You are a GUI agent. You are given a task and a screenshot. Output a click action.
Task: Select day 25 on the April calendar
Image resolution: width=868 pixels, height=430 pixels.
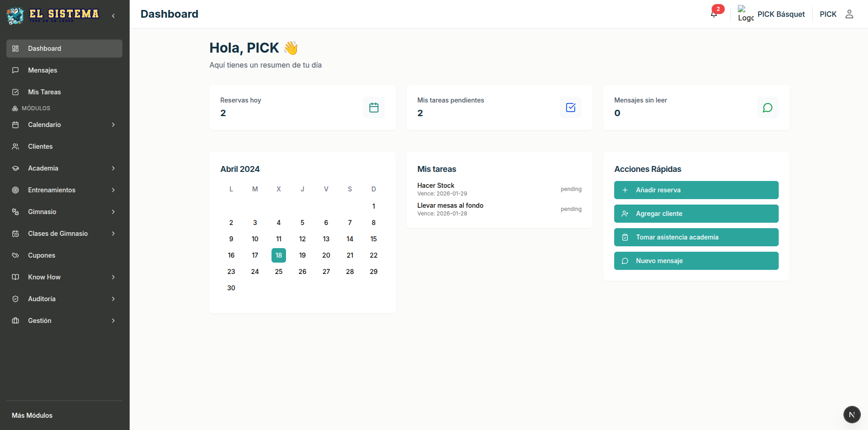[278, 271]
